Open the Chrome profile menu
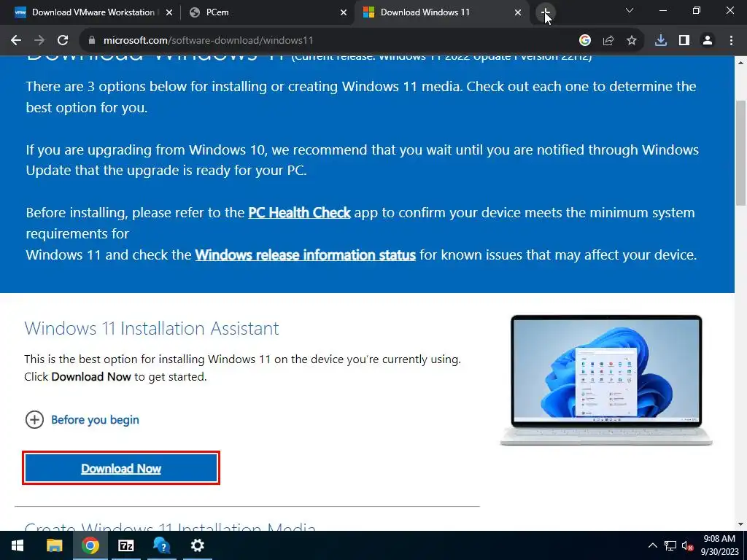 pos(708,41)
